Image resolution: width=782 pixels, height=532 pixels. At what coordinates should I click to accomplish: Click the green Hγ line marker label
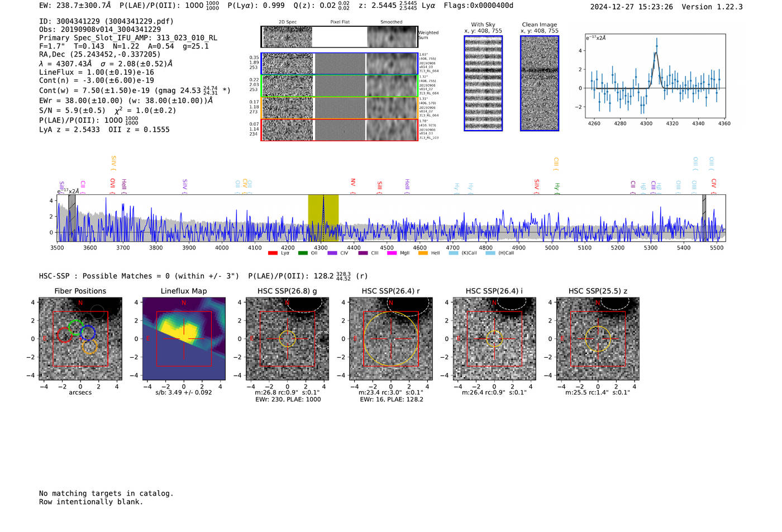[556, 187]
